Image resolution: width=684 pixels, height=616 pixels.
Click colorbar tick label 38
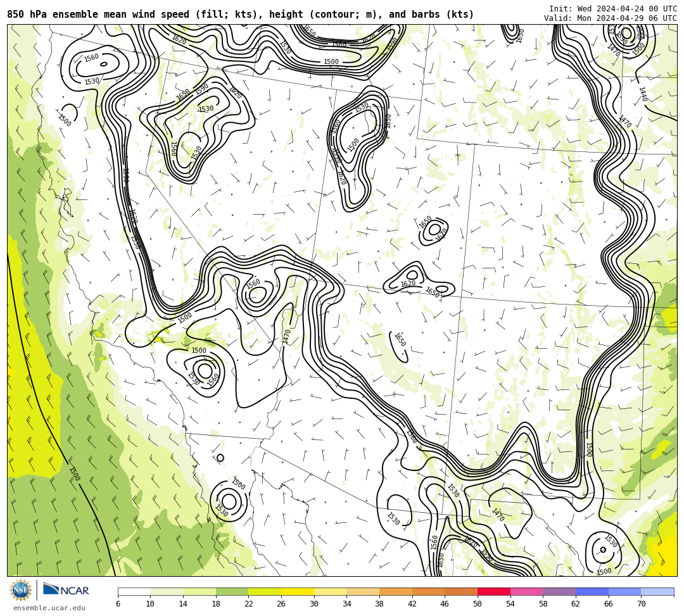(379, 604)
